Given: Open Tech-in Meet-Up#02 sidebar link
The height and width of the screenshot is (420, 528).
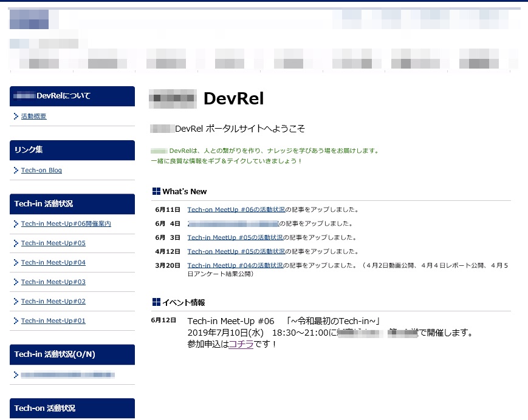Looking at the screenshot, I should click(53, 301).
